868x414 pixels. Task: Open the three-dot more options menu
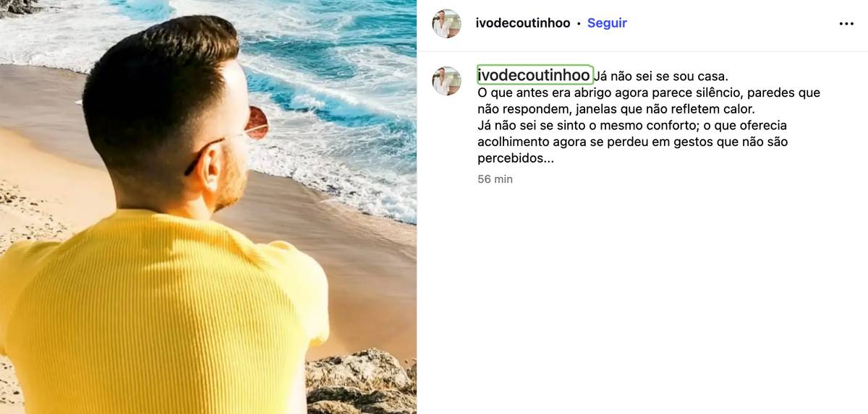point(846,24)
